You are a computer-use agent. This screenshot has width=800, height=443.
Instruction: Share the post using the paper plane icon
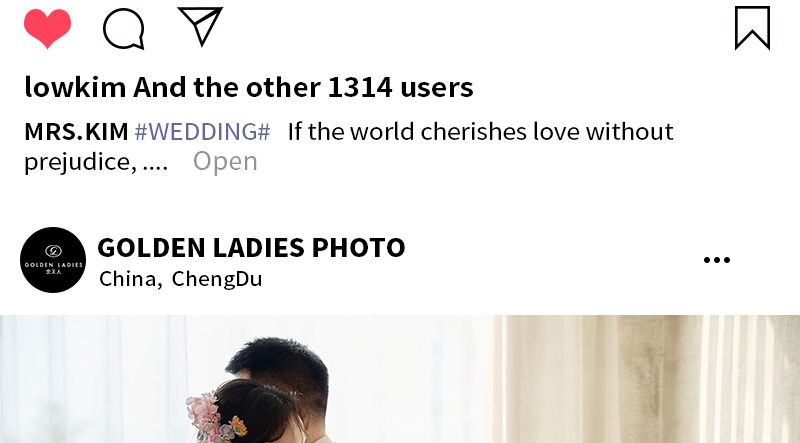coord(200,26)
